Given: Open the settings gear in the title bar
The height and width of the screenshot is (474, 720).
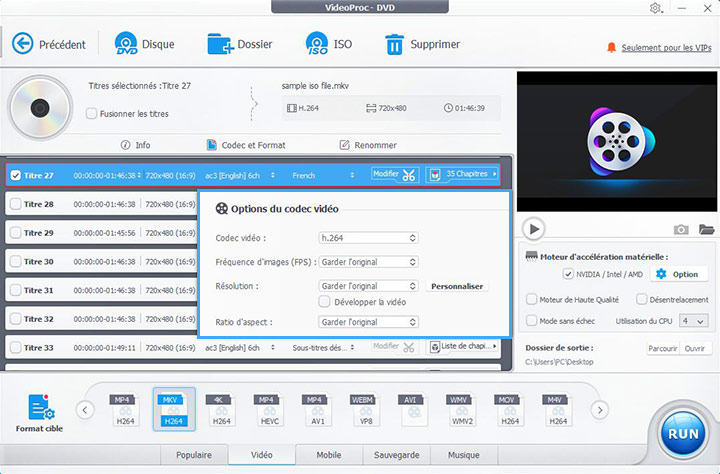Looking at the screenshot, I should (655, 8).
